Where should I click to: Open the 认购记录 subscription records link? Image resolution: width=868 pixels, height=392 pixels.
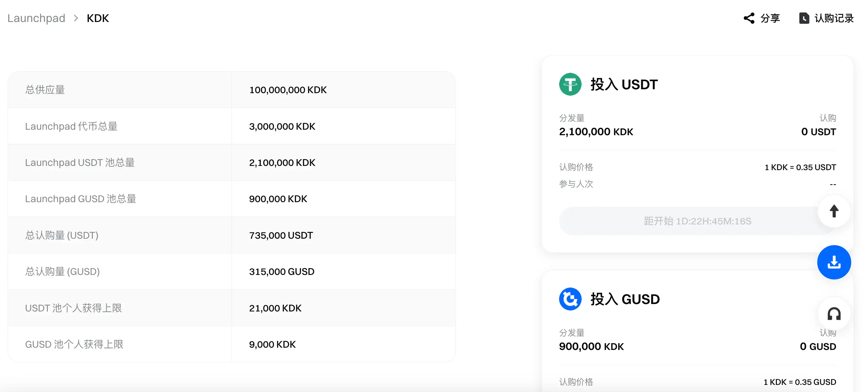[x=834, y=18]
